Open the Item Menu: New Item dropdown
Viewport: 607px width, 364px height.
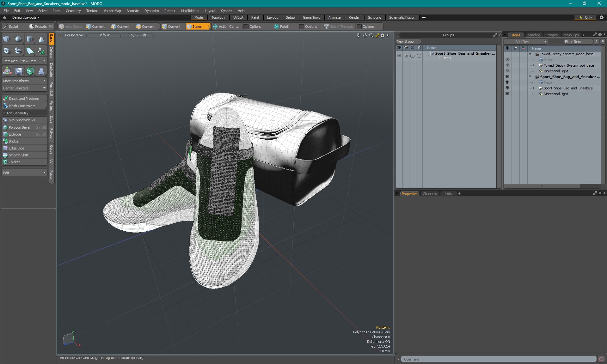(24, 61)
